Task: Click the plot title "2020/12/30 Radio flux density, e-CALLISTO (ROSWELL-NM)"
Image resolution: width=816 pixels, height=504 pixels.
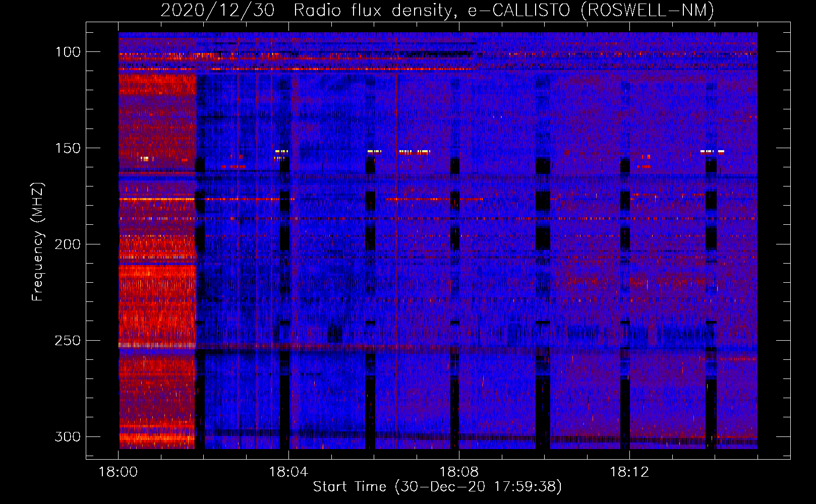Action: (437, 10)
